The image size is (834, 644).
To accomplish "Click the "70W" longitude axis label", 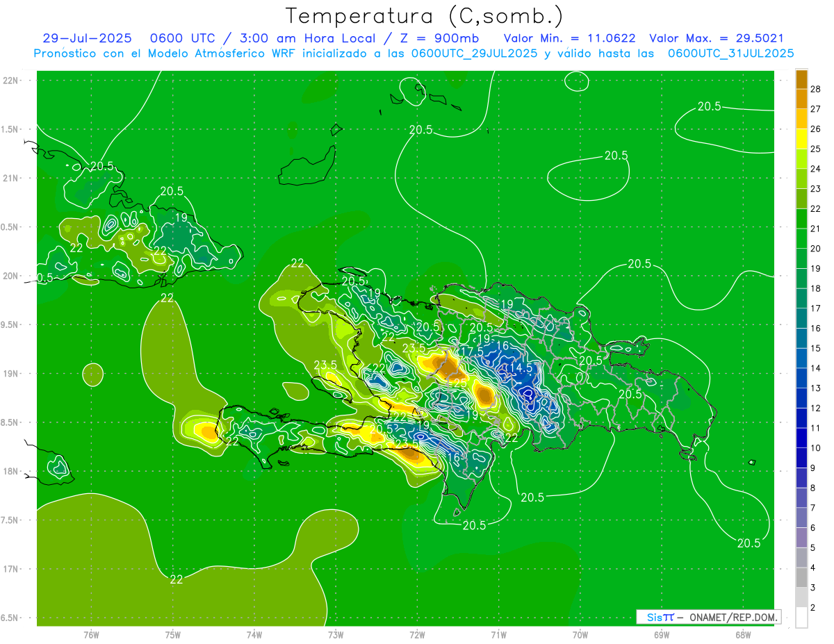I will 580,634.
